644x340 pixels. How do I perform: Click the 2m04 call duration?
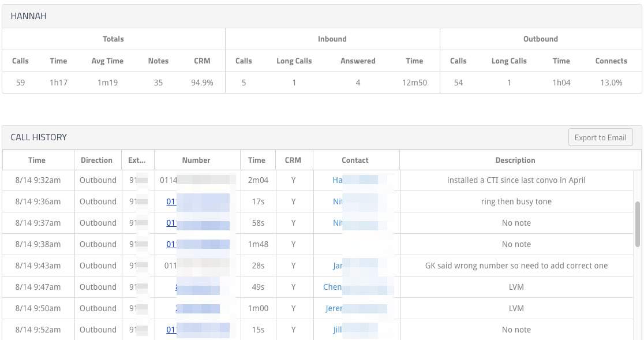click(x=258, y=180)
